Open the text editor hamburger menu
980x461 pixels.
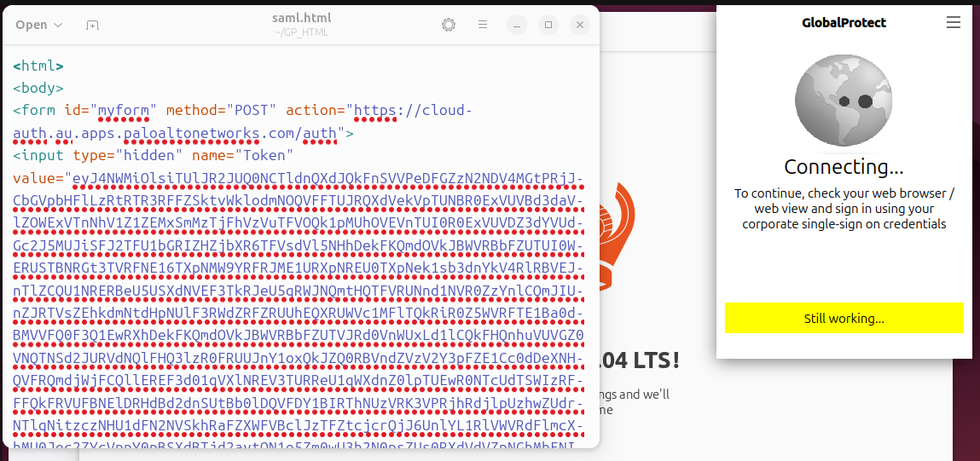483,25
